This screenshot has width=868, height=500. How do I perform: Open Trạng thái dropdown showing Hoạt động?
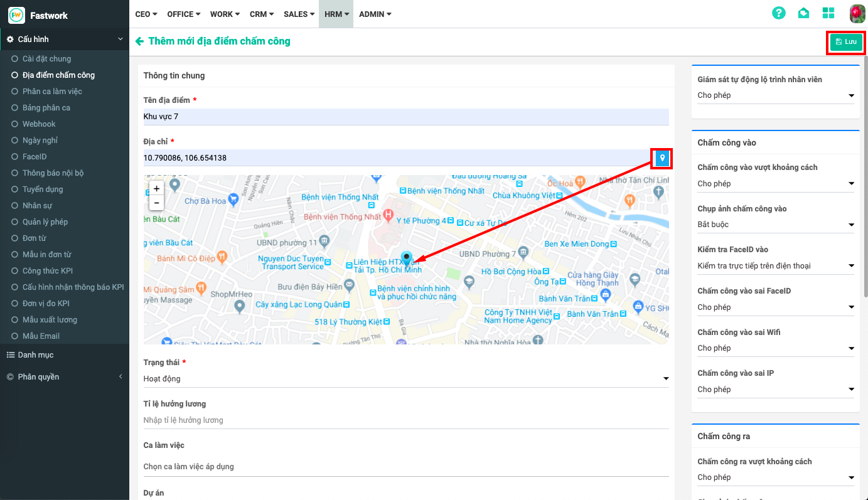pyautogui.click(x=406, y=379)
